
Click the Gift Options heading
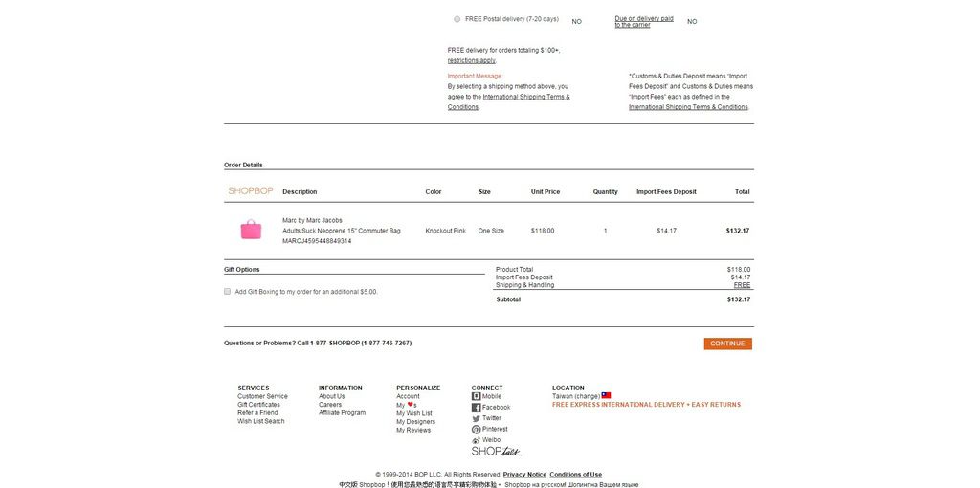click(242, 270)
